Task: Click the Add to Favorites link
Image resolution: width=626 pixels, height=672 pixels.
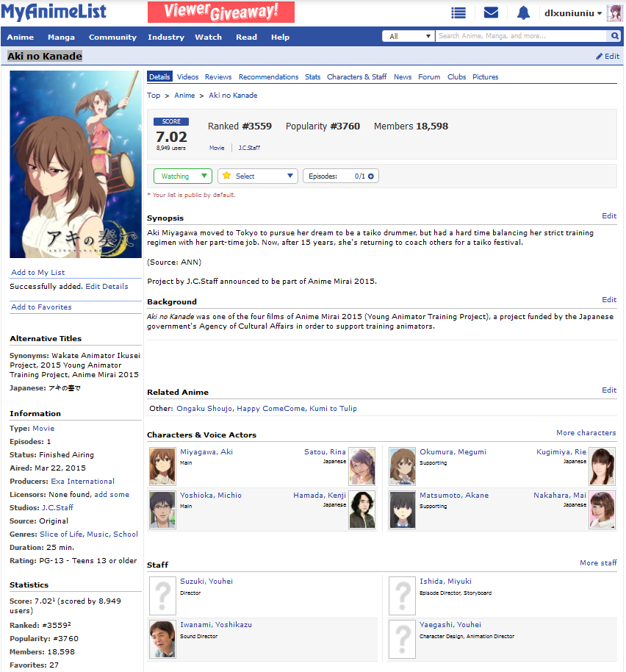Action: 41,307
